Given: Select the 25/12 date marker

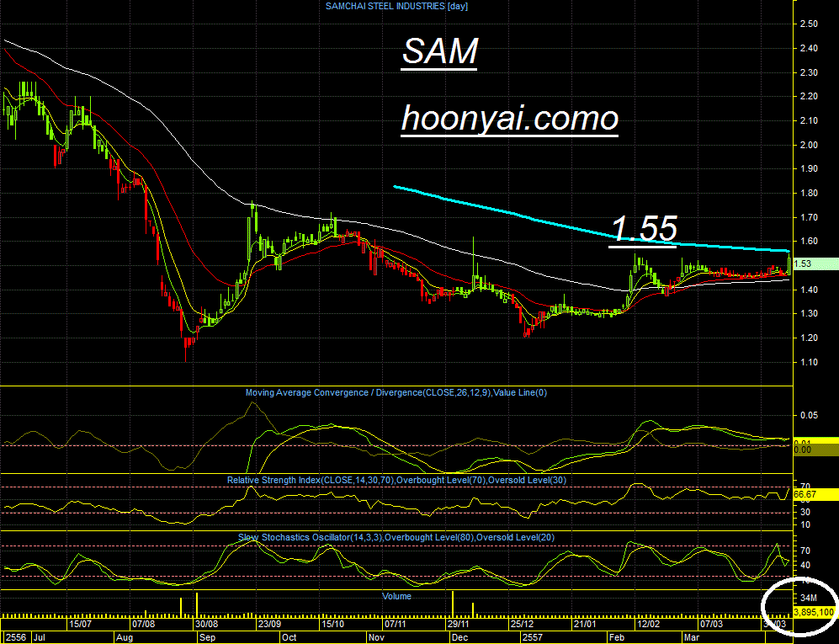Looking at the screenshot, I should click(x=522, y=624).
